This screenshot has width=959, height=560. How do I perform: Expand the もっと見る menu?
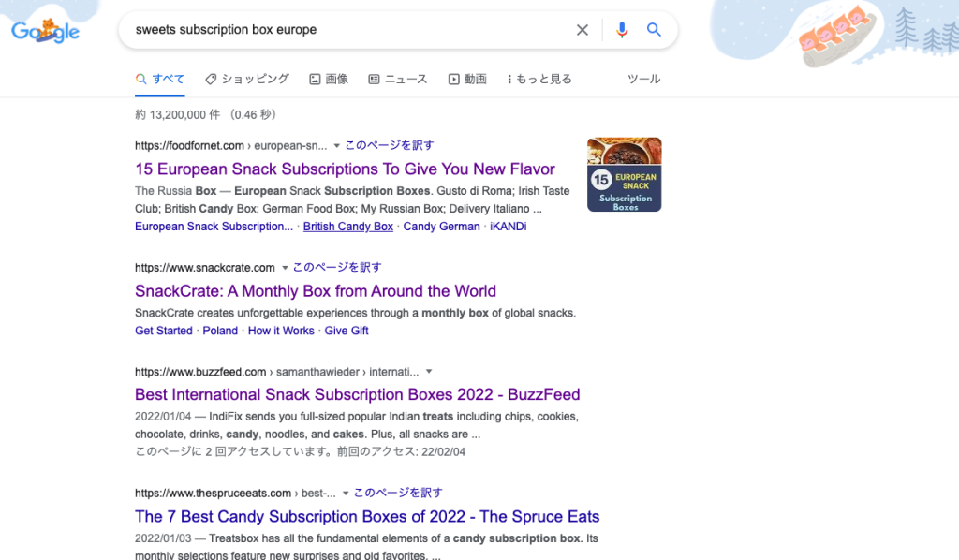pos(539,79)
